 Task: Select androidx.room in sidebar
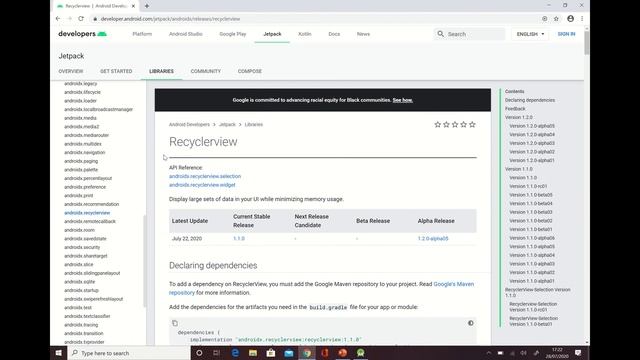coord(79,230)
